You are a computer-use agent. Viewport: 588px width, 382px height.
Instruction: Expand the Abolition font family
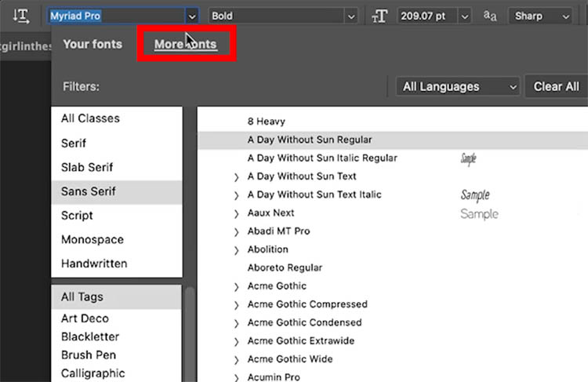coord(236,250)
